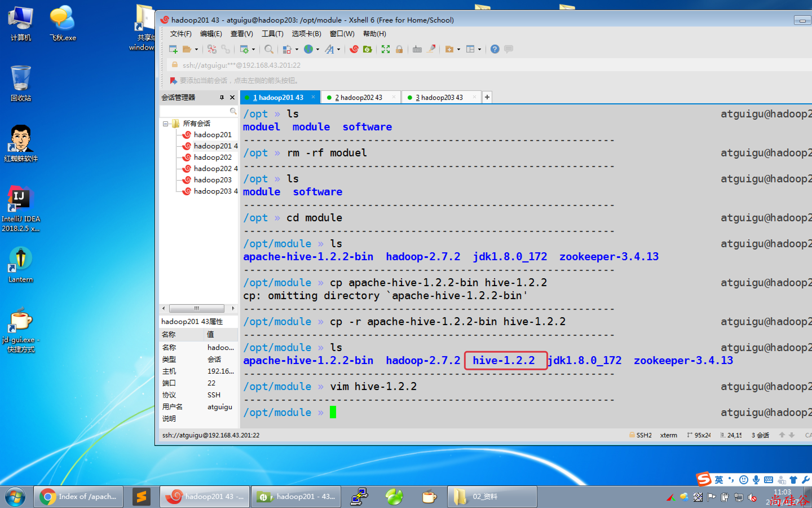This screenshot has width=812, height=508.
Task: Open the Lantern desktop shortcut
Action: coord(21,265)
